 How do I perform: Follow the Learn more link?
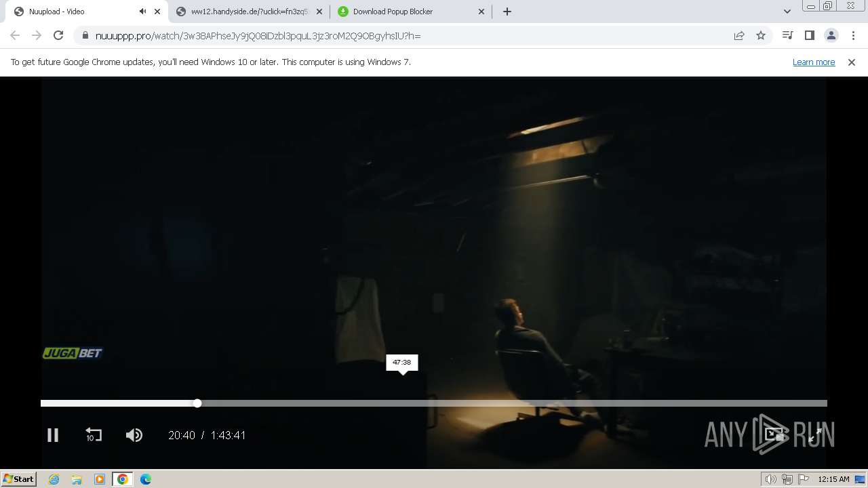(814, 62)
